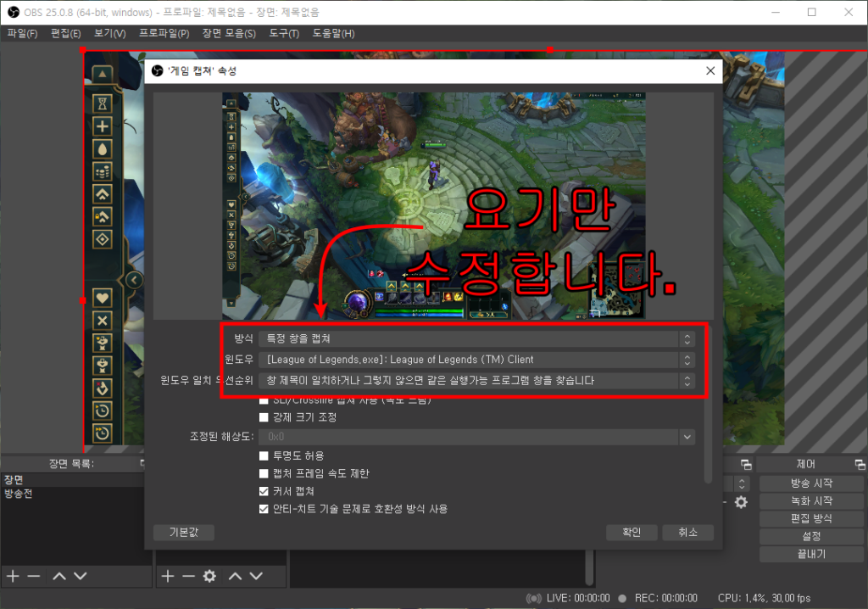The width and height of the screenshot is (868, 609).
Task: Enable the 캡쳐 프레임 속도 제한 checkbox
Action: (264, 474)
